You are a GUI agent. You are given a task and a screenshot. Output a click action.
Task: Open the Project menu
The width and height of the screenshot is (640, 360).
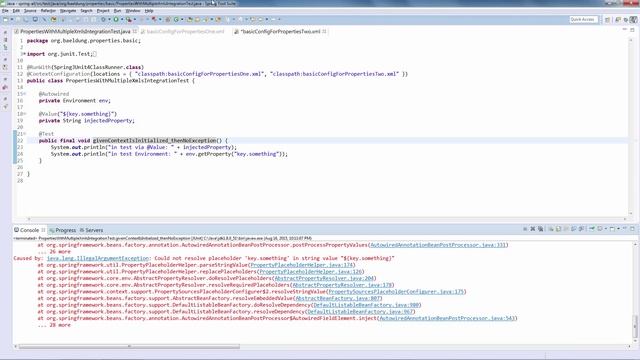point(103,11)
